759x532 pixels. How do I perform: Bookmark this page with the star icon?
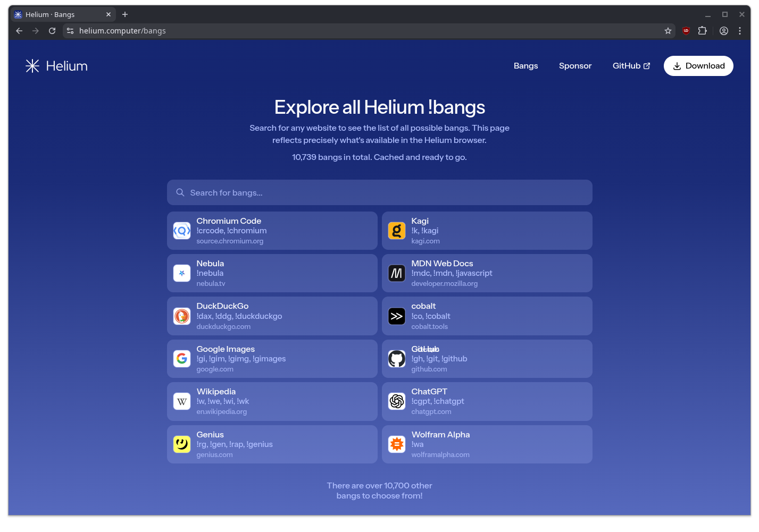click(668, 31)
